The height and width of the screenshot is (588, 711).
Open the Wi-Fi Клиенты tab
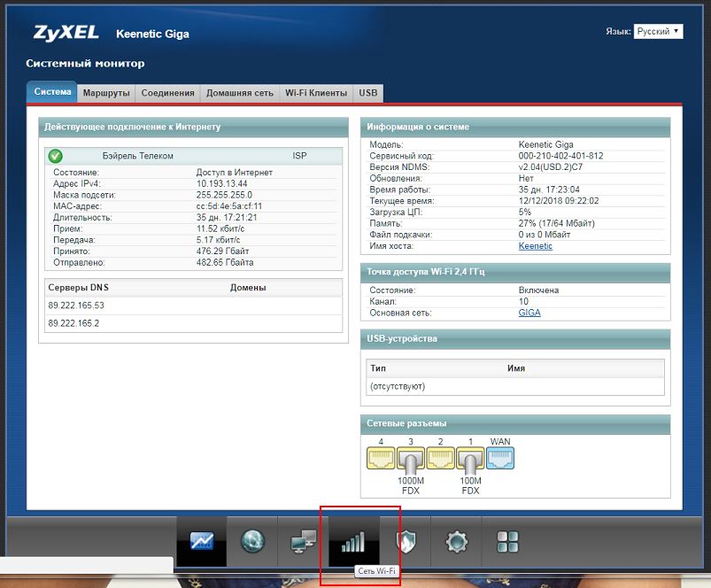(x=316, y=93)
